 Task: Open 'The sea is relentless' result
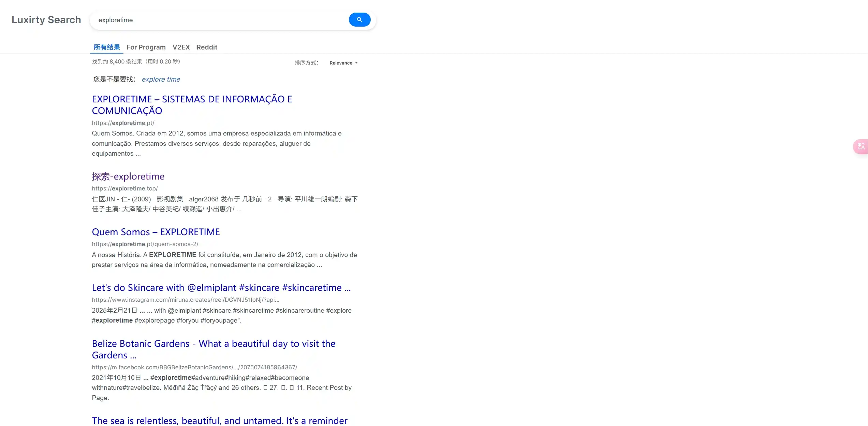click(x=219, y=421)
